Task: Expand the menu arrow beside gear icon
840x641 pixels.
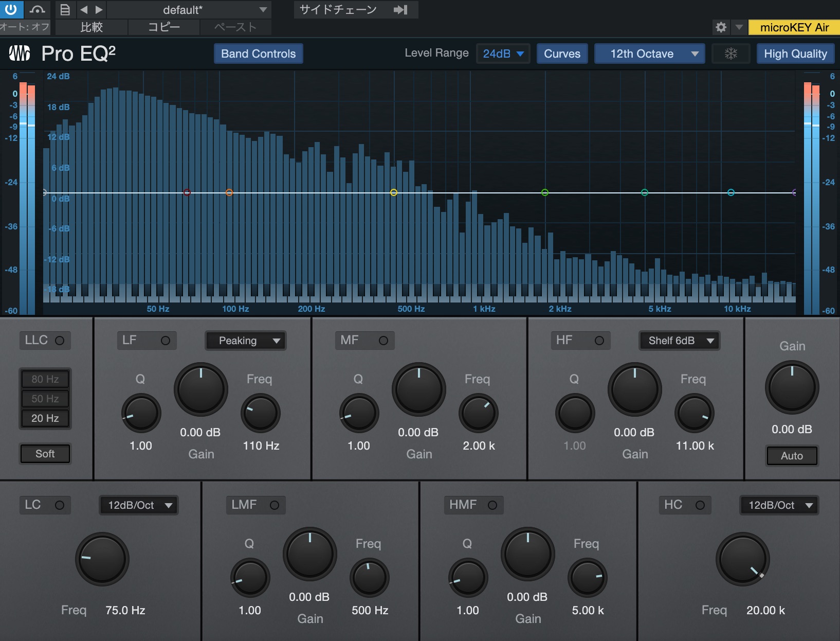Action: coord(739,27)
